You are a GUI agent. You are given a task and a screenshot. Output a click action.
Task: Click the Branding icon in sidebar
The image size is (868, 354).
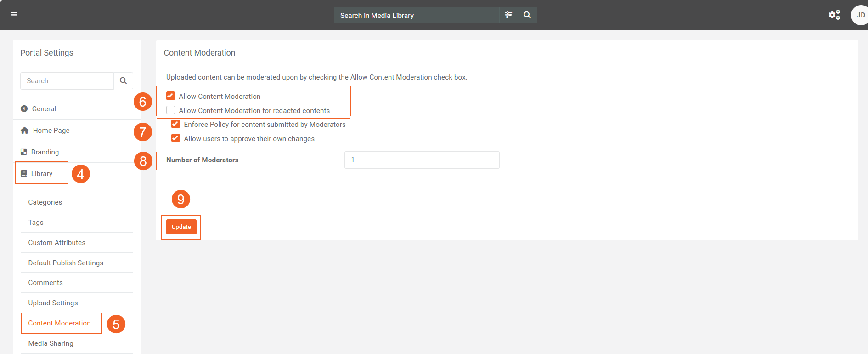[x=24, y=152]
